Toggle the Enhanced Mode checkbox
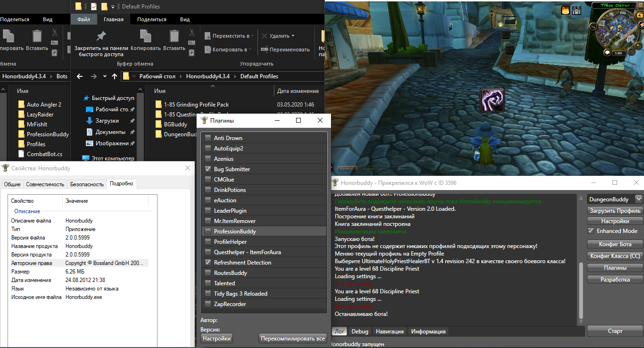 coord(591,231)
